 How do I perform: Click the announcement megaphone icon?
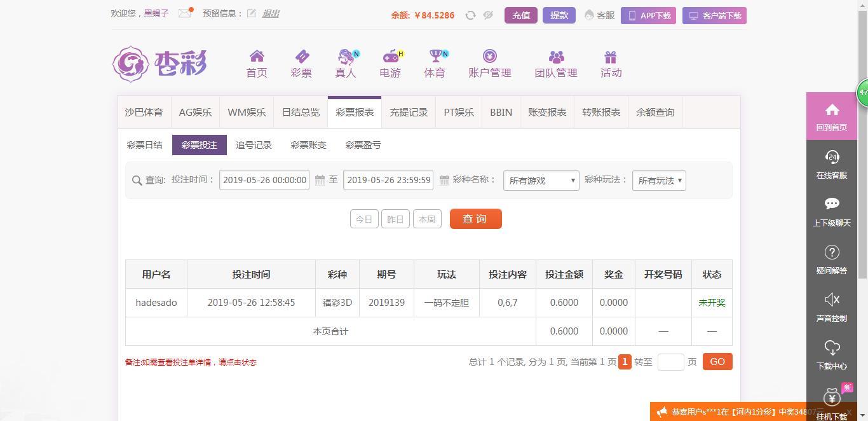click(x=661, y=412)
